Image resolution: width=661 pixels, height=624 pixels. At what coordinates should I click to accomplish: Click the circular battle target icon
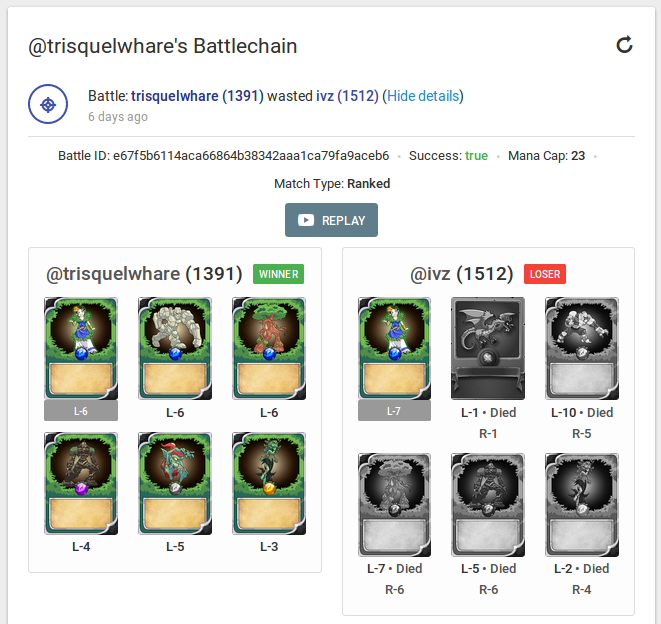coord(48,104)
